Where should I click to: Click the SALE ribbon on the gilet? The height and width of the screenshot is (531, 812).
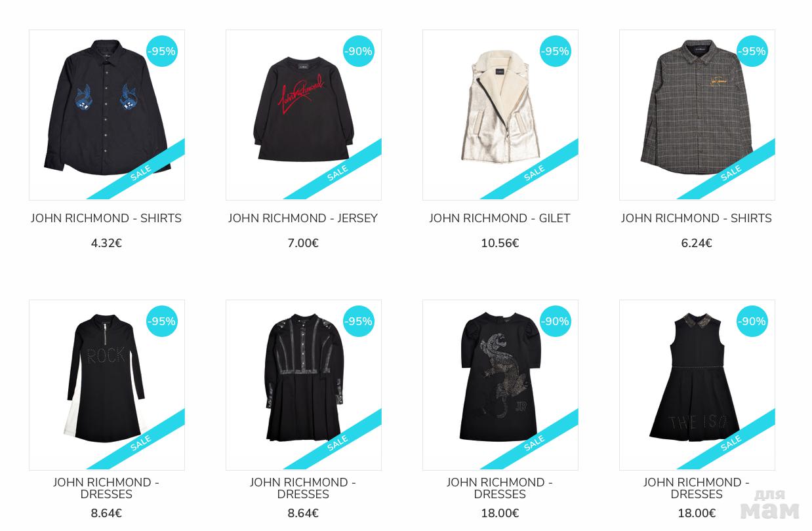[x=533, y=174]
